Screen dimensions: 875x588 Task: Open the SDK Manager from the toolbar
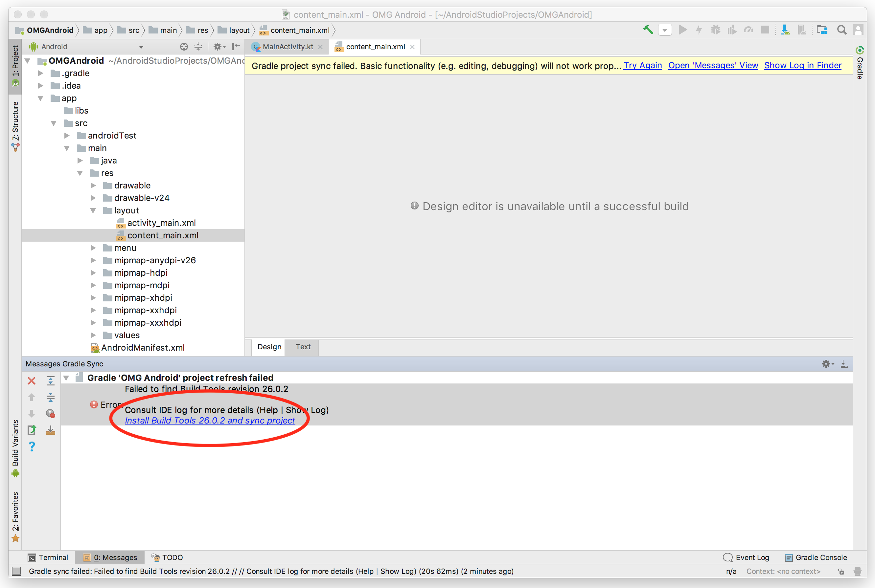click(x=785, y=30)
